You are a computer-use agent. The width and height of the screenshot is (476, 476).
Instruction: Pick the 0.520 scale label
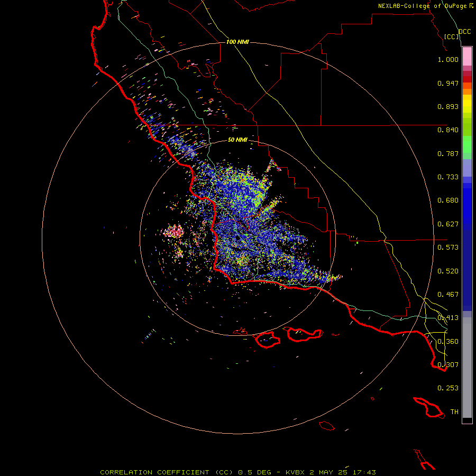point(448,271)
